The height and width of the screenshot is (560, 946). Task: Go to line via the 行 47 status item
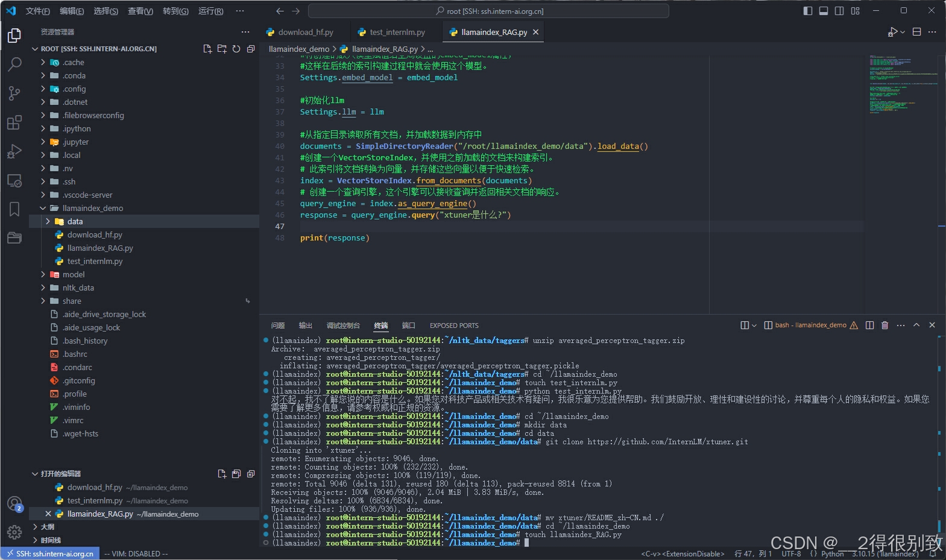(x=753, y=554)
